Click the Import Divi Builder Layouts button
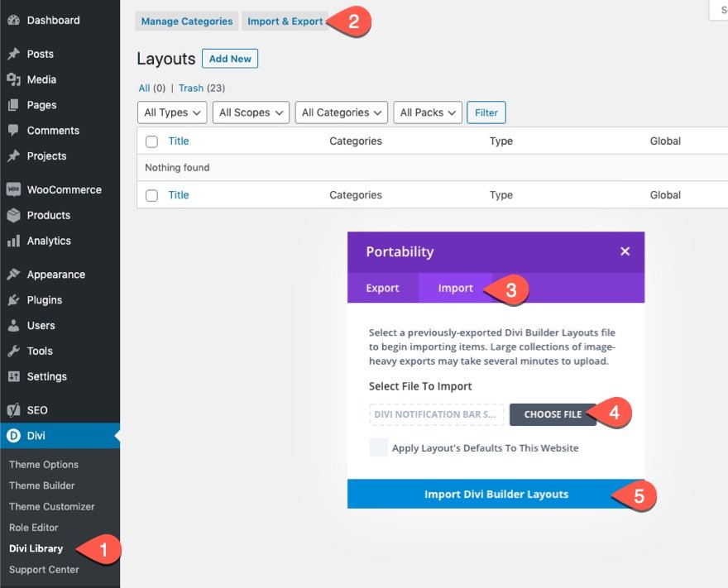This screenshot has width=728, height=588. pos(496,494)
